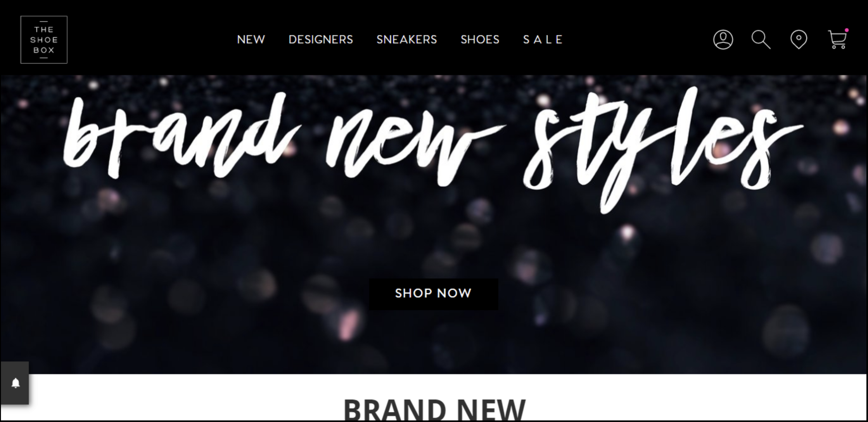Open the NEW menu item
The height and width of the screenshot is (422, 868).
point(251,40)
